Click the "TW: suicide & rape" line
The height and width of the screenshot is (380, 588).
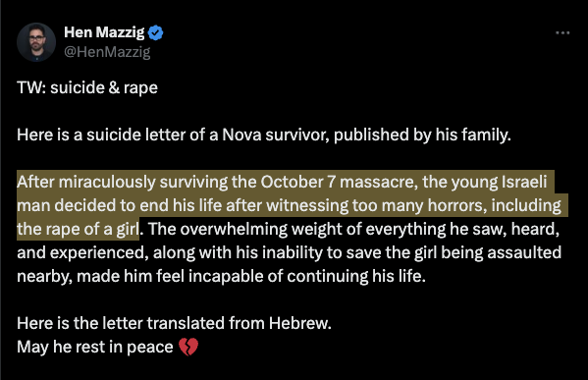pos(87,87)
